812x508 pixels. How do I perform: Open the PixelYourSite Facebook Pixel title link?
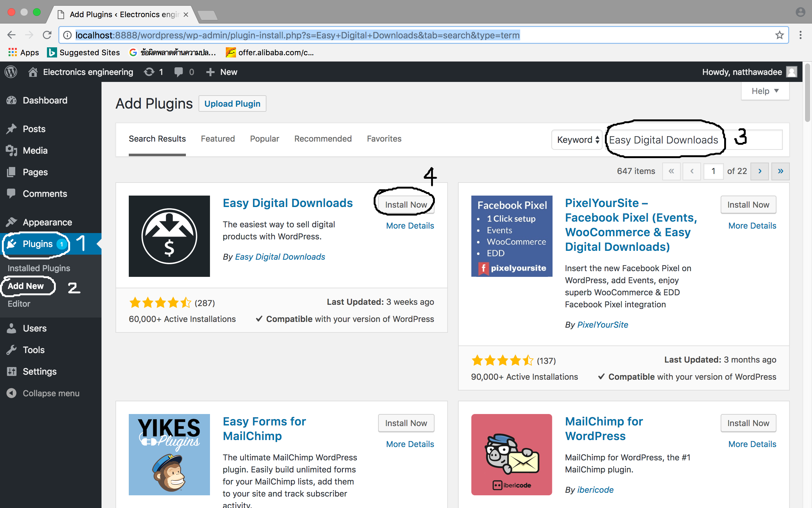click(631, 225)
